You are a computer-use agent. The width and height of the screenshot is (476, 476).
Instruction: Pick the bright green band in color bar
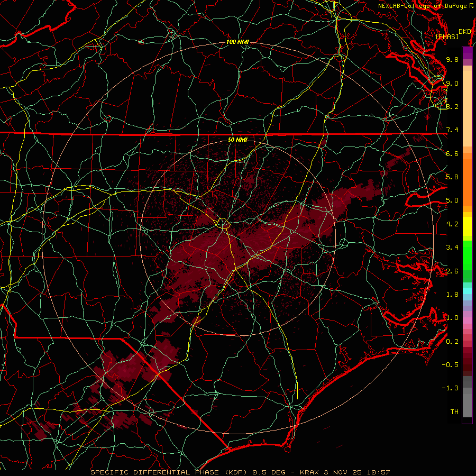pyautogui.click(x=467, y=255)
